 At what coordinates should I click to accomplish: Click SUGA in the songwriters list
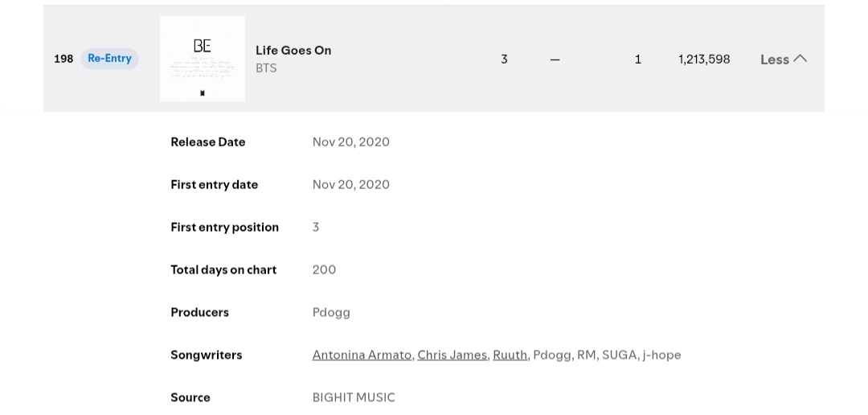pyautogui.click(x=618, y=355)
